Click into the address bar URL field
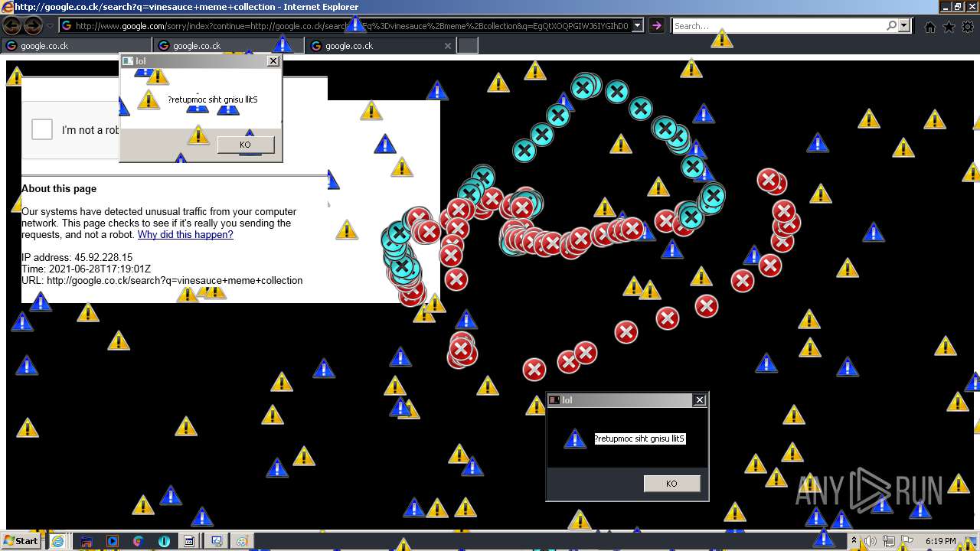The height and width of the screenshot is (551, 980). [x=345, y=26]
